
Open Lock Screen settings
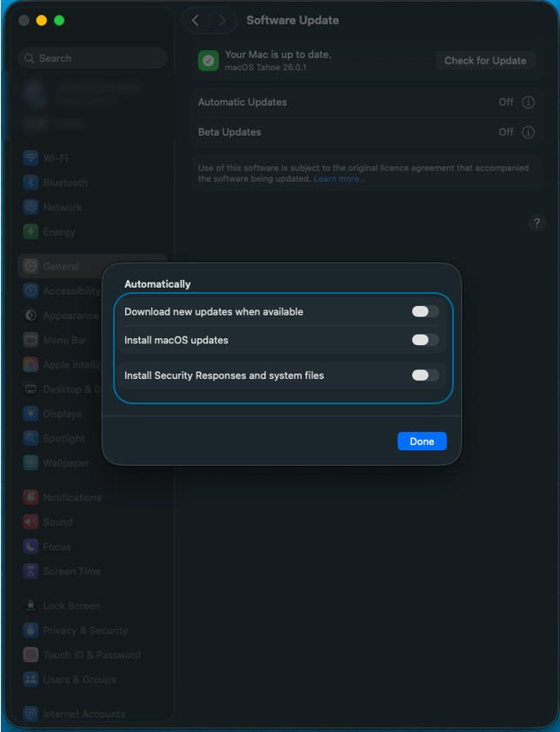[x=70, y=606]
